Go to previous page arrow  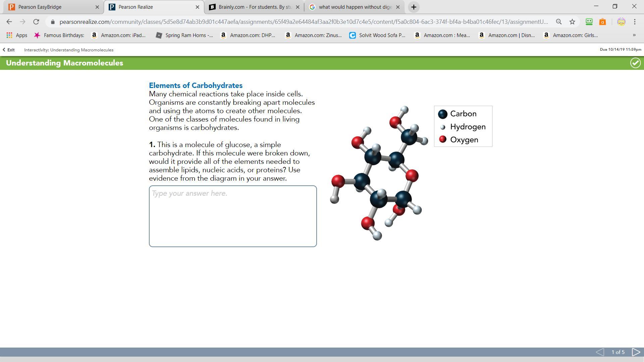point(600,352)
